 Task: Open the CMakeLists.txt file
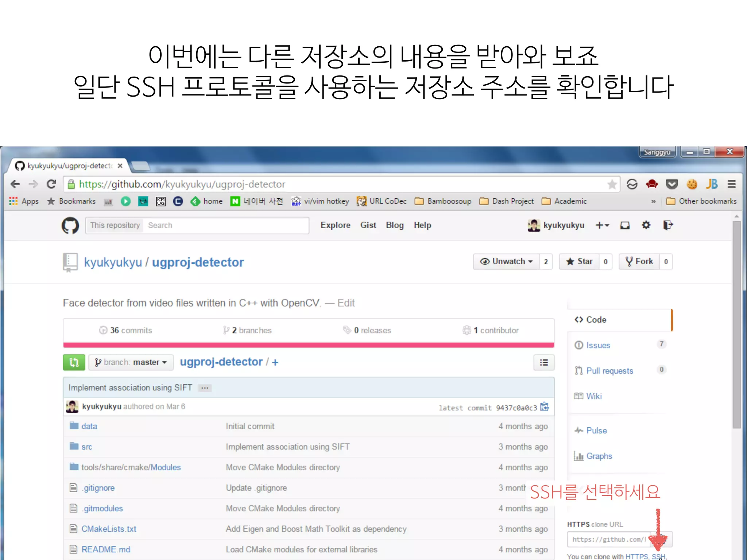coord(109,529)
